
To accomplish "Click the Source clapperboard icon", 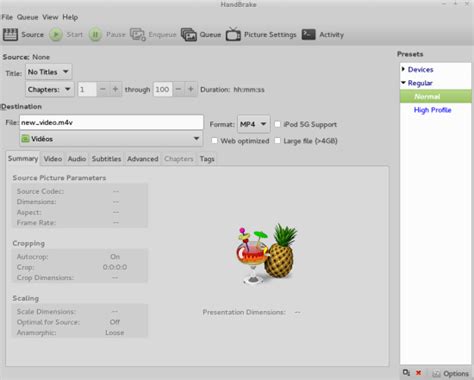I will pyautogui.click(x=10, y=35).
